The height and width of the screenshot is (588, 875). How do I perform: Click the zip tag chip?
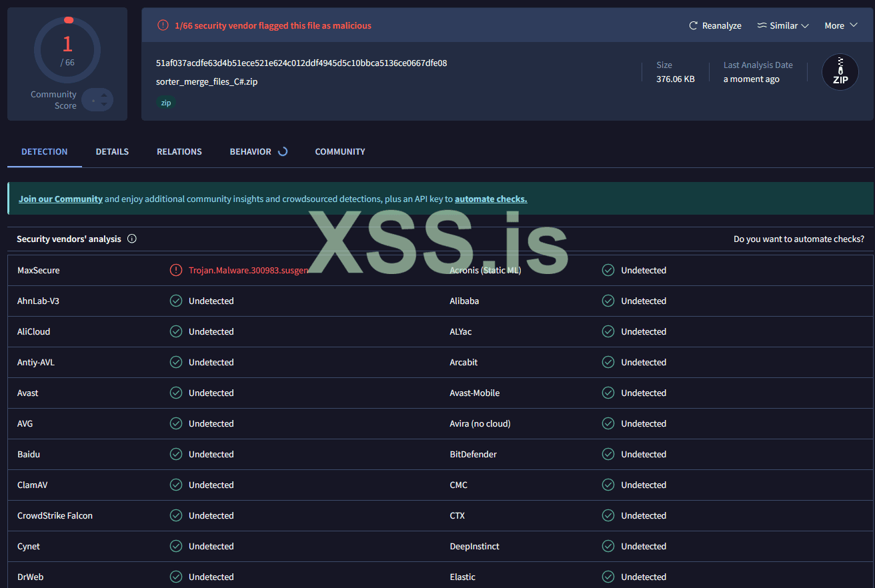pos(166,103)
